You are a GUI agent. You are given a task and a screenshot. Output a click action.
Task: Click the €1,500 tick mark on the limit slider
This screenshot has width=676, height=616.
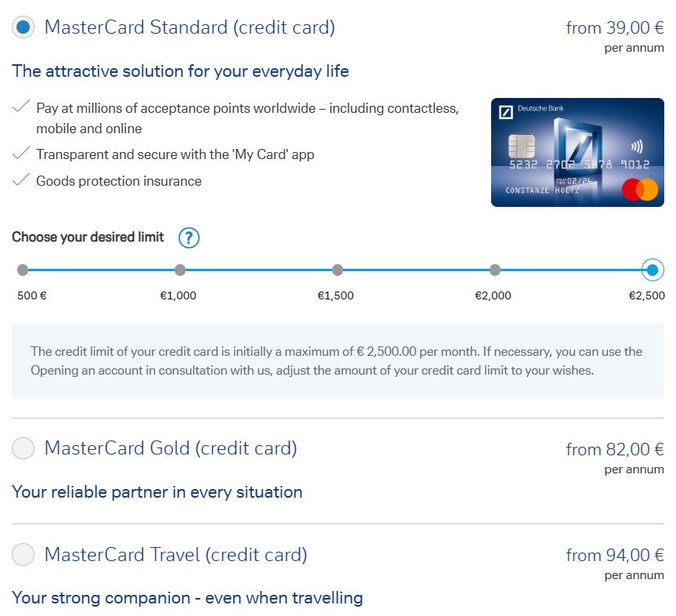click(x=337, y=270)
